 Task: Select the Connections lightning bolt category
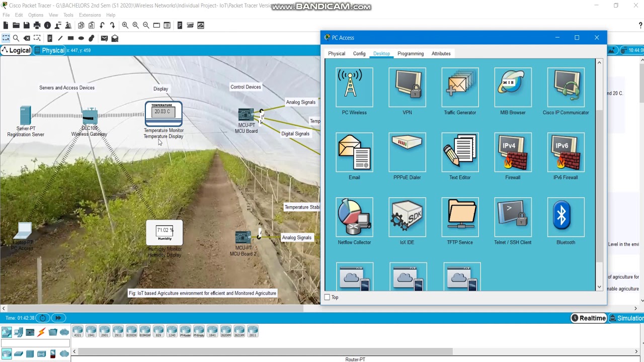point(41,332)
